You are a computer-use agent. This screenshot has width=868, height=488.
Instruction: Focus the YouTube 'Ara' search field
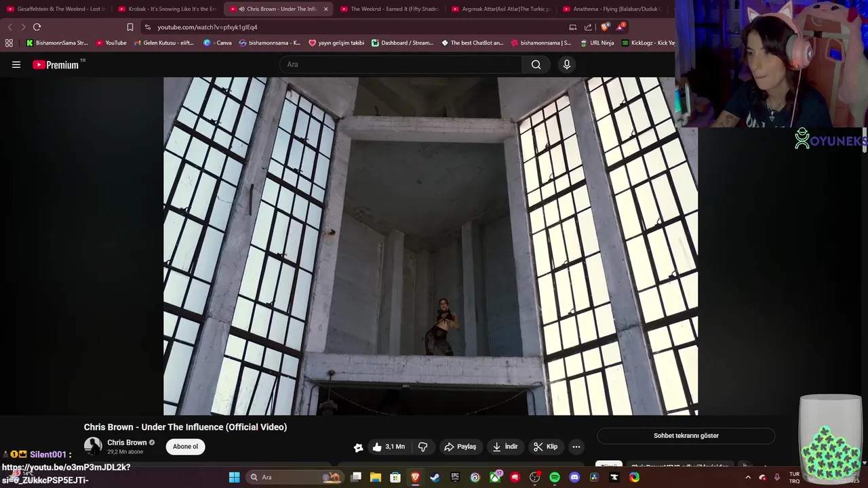pos(401,64)
